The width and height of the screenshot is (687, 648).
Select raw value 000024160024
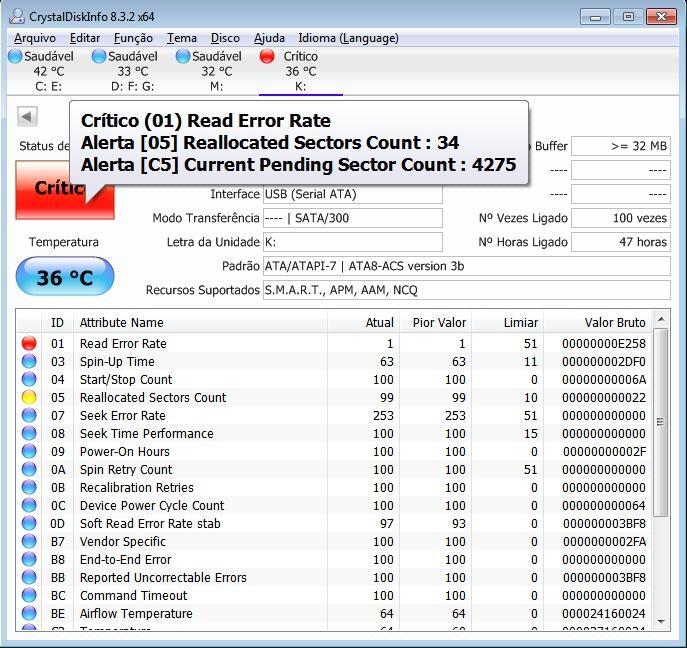pyautogui.click(x=604, y=613)
